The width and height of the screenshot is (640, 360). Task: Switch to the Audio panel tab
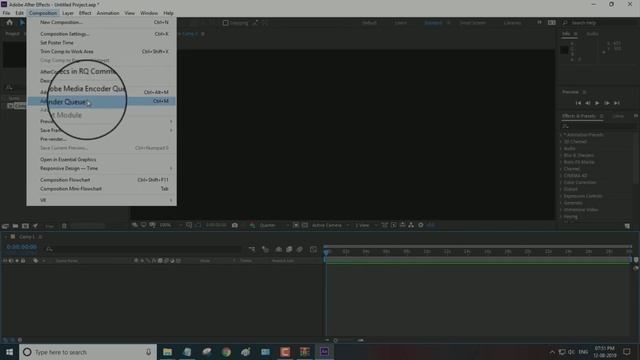click(x=592, y=34)
